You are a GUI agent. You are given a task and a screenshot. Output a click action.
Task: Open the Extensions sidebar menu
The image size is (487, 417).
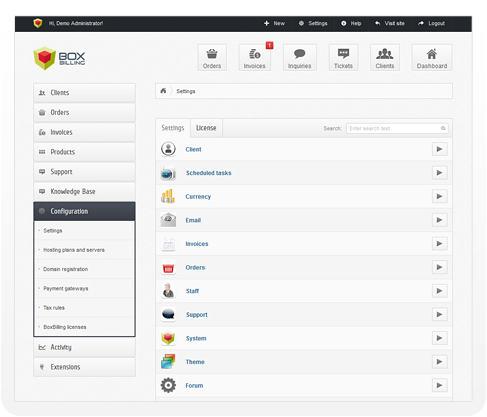point(84,367)
